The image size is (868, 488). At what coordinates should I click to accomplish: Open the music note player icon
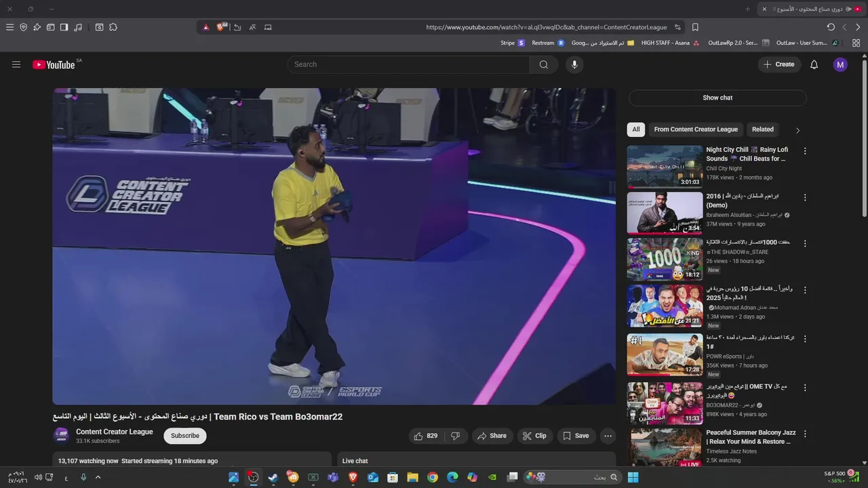point(78,27)
